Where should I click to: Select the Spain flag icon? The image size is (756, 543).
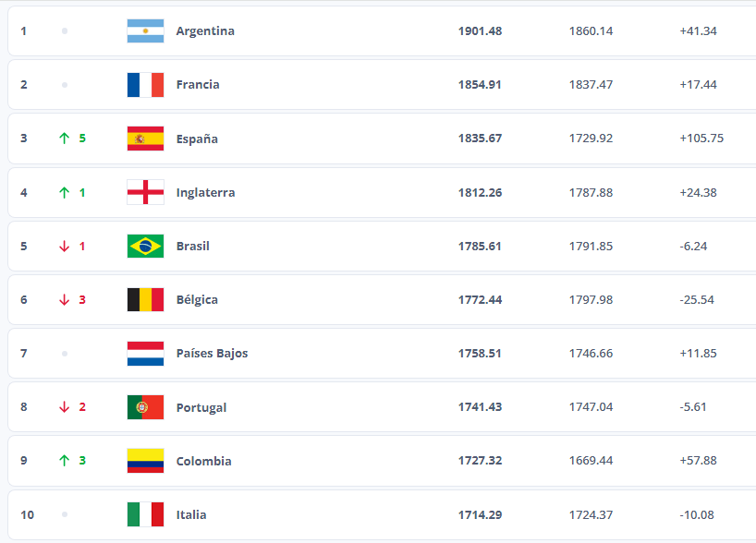[145, 139]
